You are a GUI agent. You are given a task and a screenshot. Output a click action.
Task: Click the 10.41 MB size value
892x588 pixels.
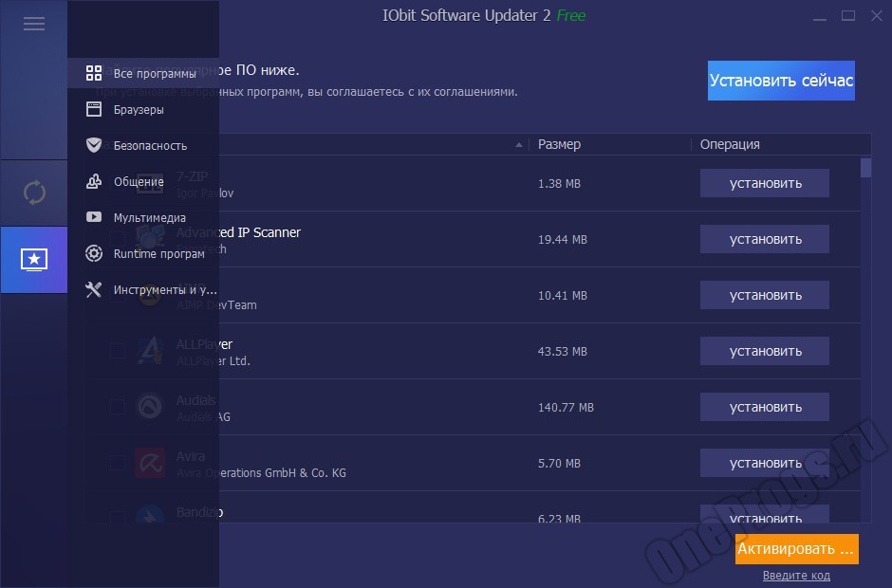(562, 296)
